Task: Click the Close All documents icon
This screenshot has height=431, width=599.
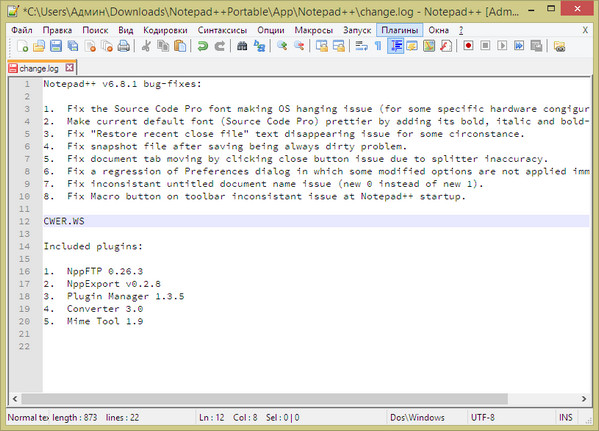Action: coord(107,46)
